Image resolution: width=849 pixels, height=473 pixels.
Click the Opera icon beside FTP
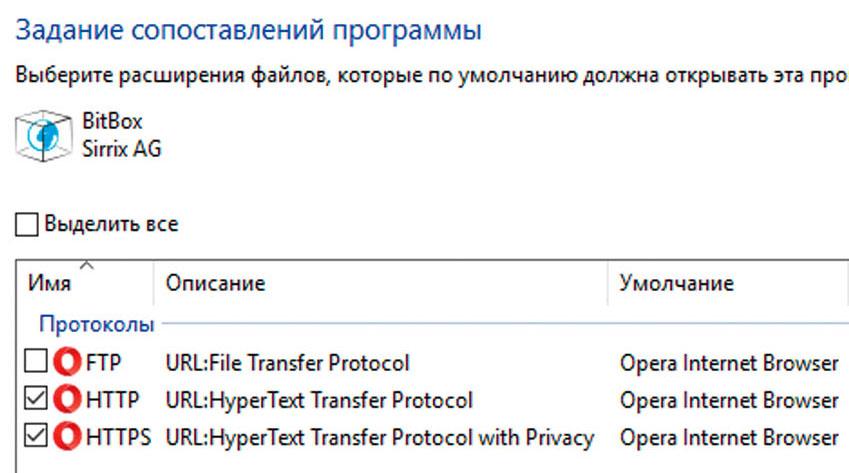[x=69, y=363]
